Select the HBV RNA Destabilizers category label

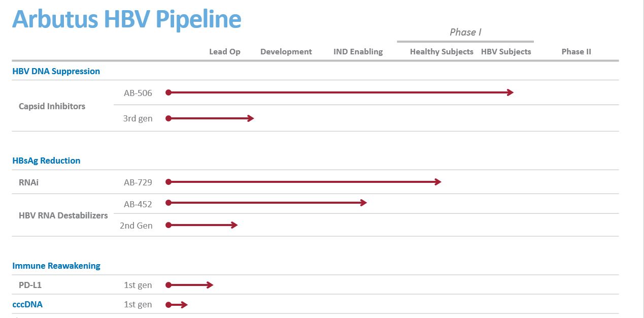click(63, 215)
